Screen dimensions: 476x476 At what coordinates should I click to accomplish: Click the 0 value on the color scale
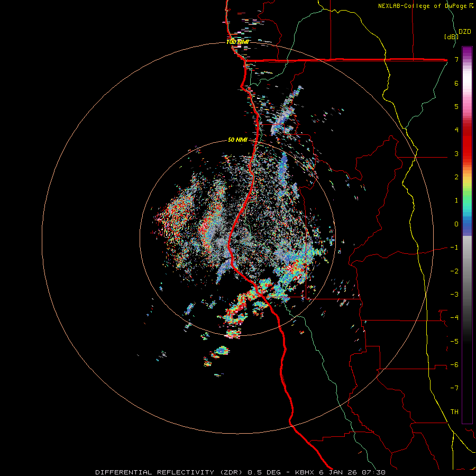point(456,224)
